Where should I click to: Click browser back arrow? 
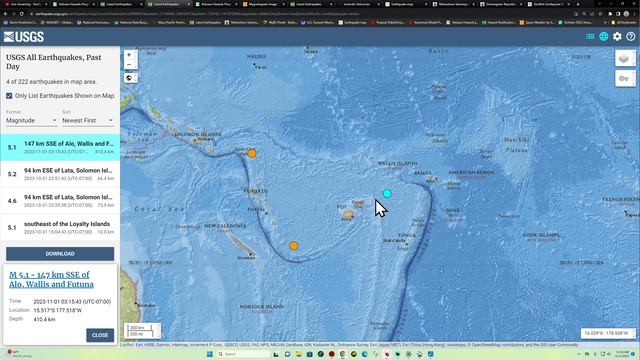click(5, 13)
